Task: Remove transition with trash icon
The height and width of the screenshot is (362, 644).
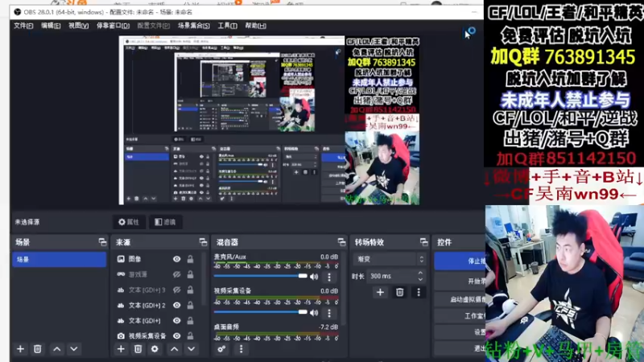Action: [399, 292]
